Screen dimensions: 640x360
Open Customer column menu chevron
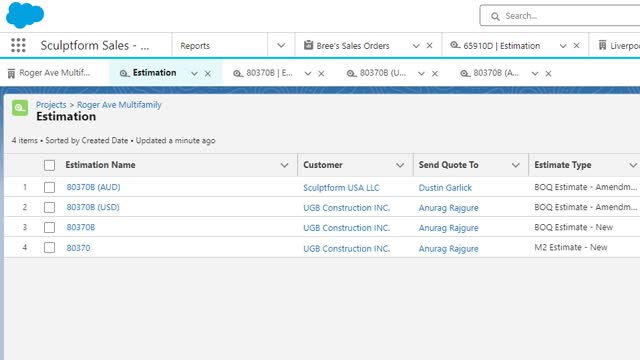click(400, 165)
